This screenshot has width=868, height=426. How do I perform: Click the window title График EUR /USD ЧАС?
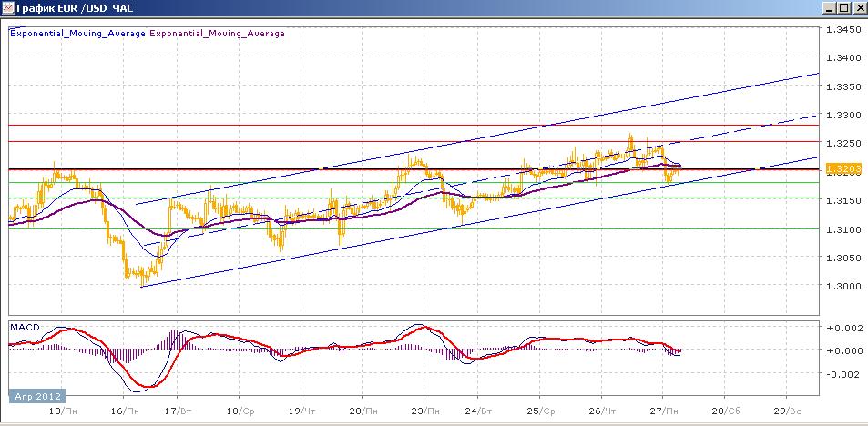[76, 8]
